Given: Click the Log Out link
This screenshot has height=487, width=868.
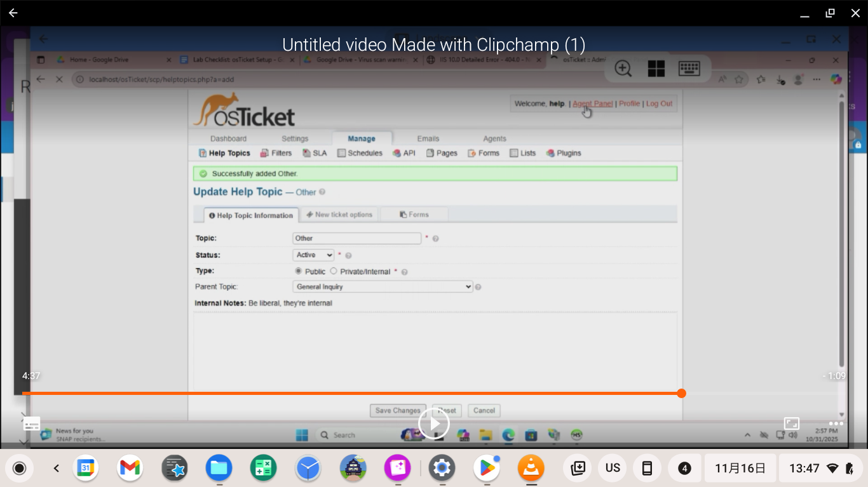Looking at the screenshot, I should pyautogui.click(x=659, y=103).
